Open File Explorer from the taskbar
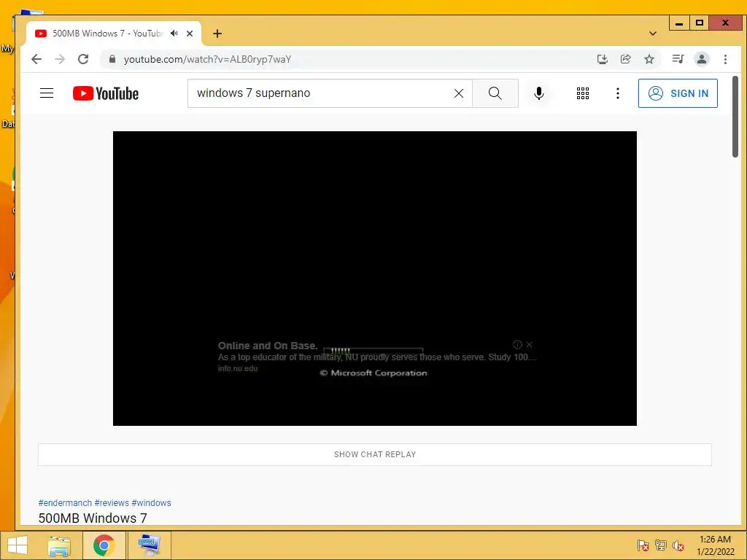 pyautogui.click(x=59, y=545)
